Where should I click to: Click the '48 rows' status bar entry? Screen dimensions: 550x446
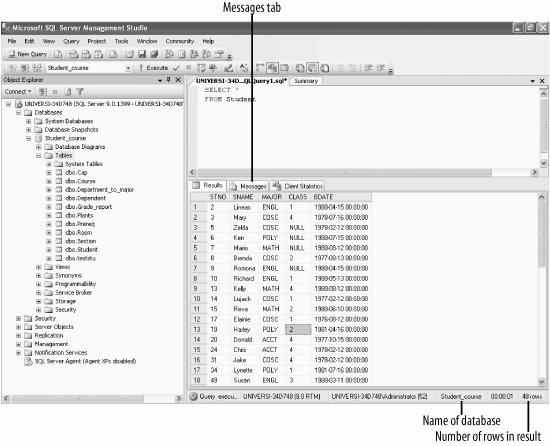(x=532, y=397)
